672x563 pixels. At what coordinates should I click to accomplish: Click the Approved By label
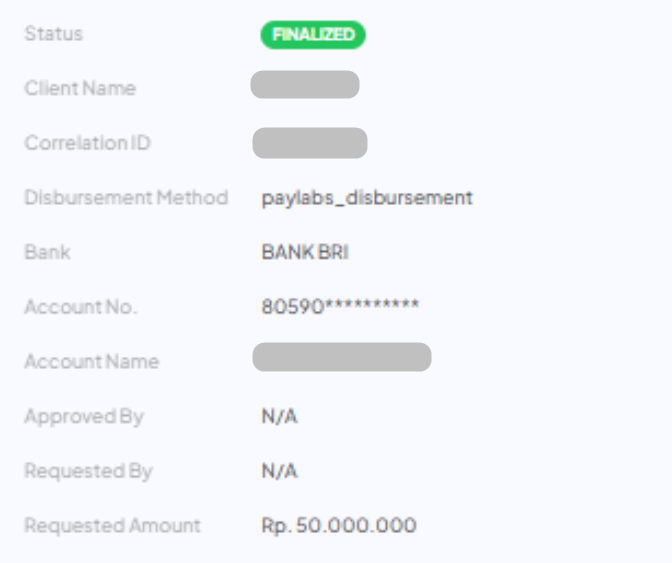point(84,416)
